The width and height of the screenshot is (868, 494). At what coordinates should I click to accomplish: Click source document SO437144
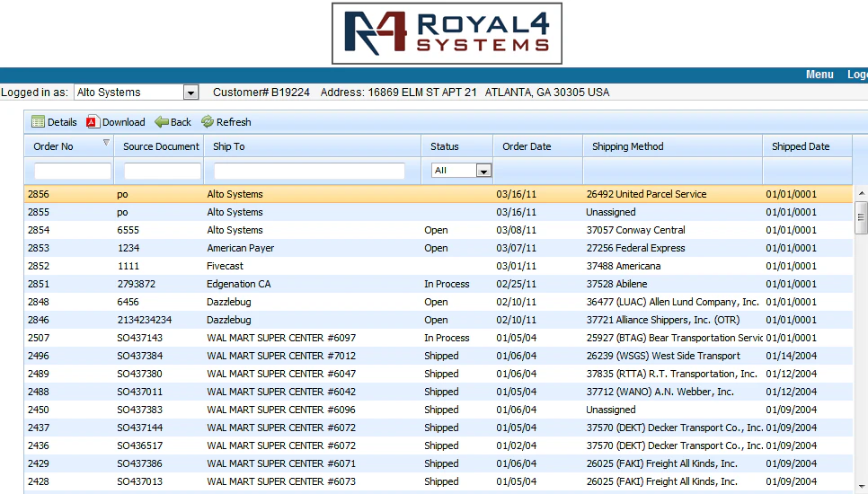click(139, 428)
